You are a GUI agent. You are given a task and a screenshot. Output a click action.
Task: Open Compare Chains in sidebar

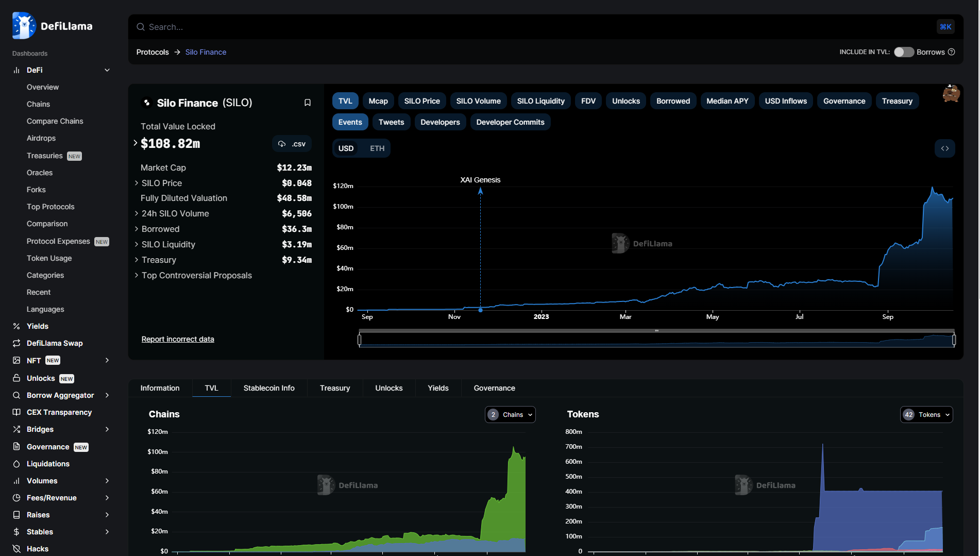[55, 121]
